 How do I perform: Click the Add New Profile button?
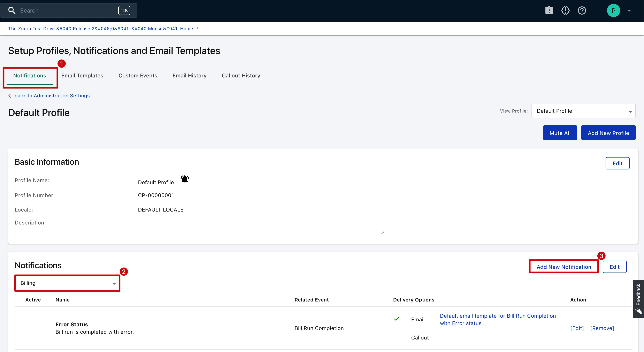coord(608,133)
